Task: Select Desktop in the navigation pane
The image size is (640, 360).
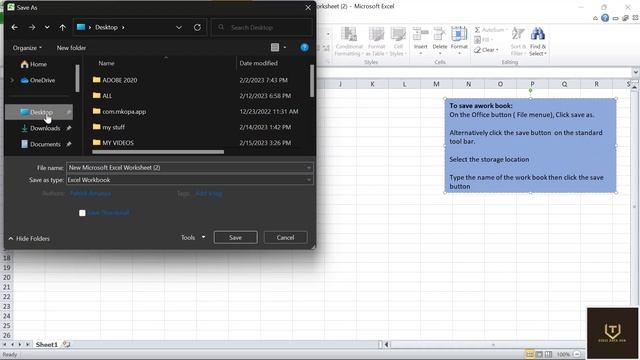Action: click(39, 112)
